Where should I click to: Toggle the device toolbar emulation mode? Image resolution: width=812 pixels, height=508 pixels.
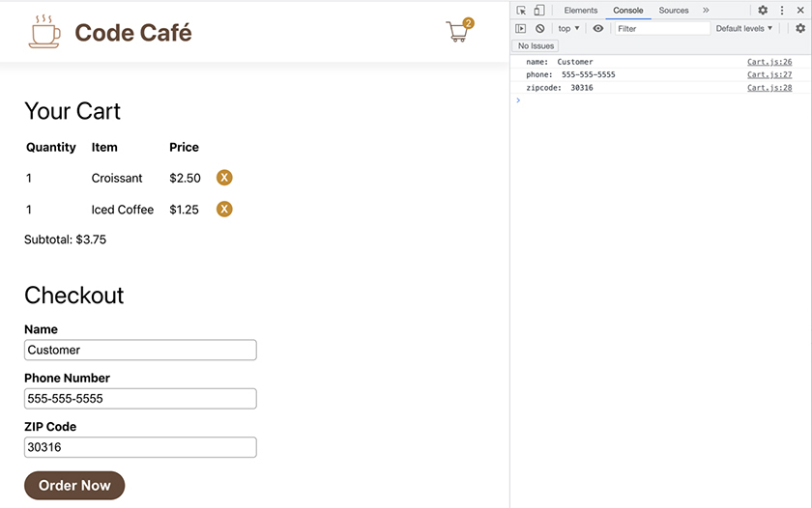click(x=539, y=11)
